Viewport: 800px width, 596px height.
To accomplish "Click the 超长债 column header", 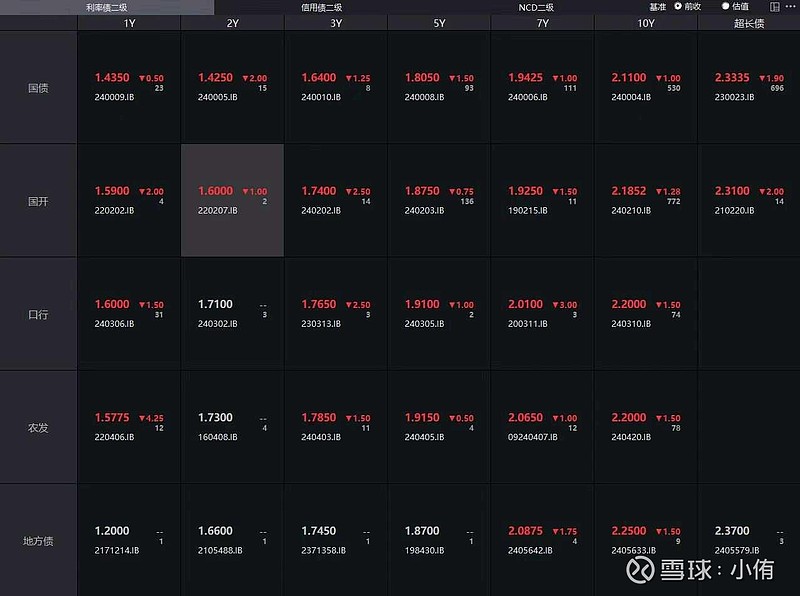I will click(749, 23).
